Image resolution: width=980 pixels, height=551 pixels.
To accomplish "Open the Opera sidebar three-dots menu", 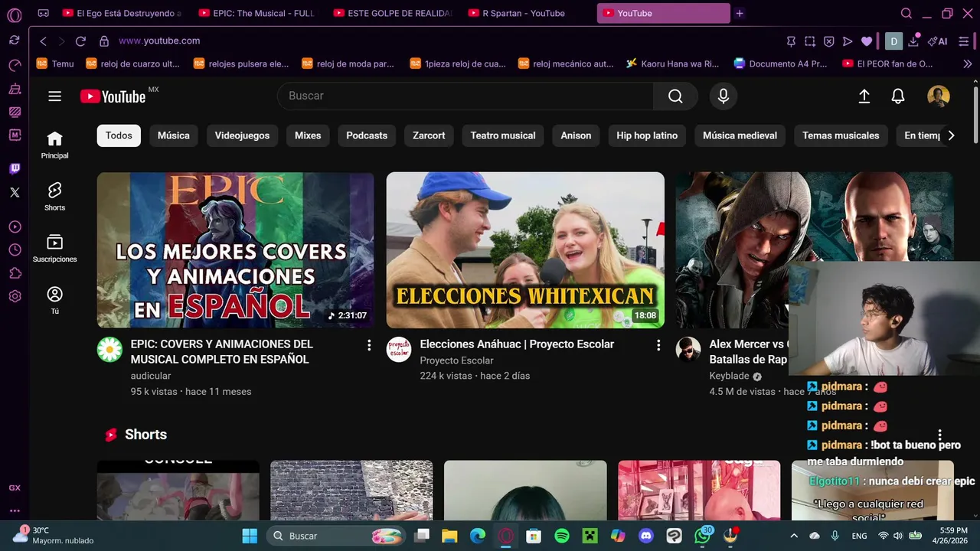I will (x=15, y=510).
